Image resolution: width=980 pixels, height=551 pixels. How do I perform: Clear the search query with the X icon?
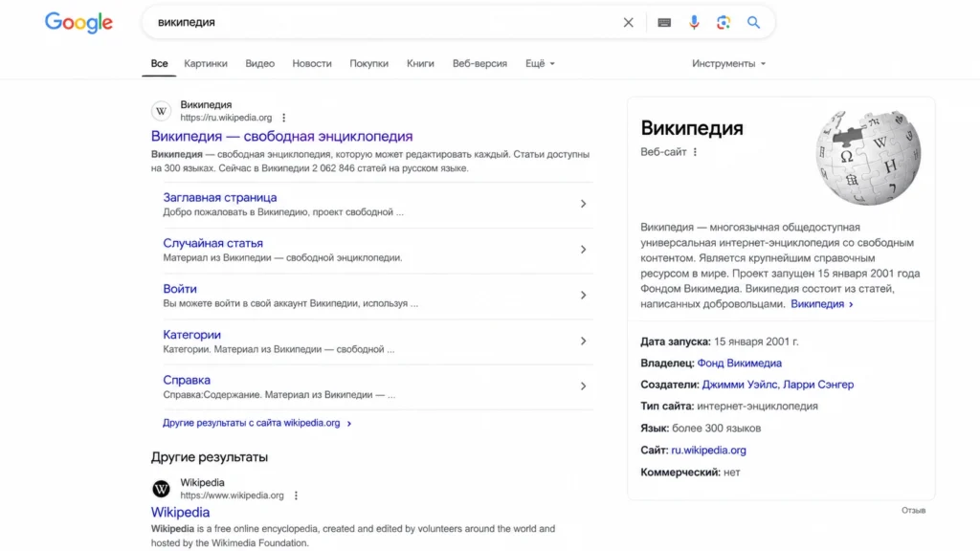coord(628,23)
